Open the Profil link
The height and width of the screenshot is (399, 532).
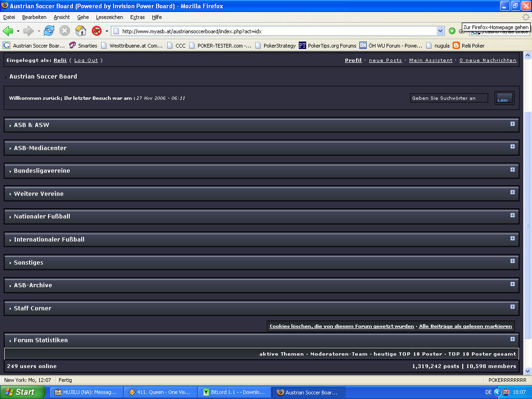pos(353,60)
